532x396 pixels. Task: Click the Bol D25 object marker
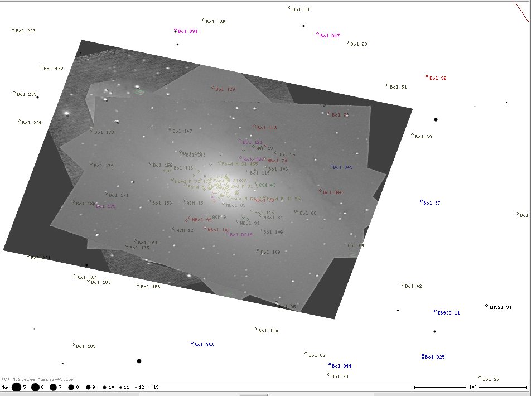[423, 356]
